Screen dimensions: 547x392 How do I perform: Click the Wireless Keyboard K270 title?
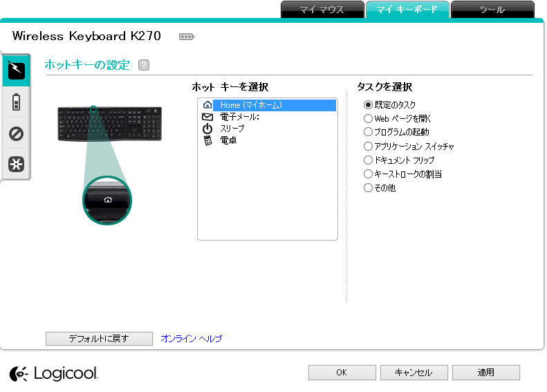pyautogui.click(x=86, y=36)
